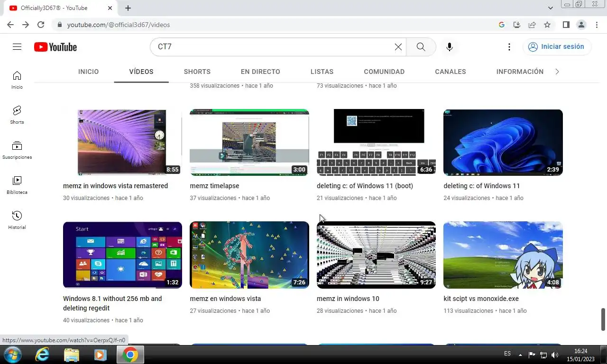This screenshot has width=607, height=364.
Task: Open Inicio in the sidebar
Action: [17, 80]
